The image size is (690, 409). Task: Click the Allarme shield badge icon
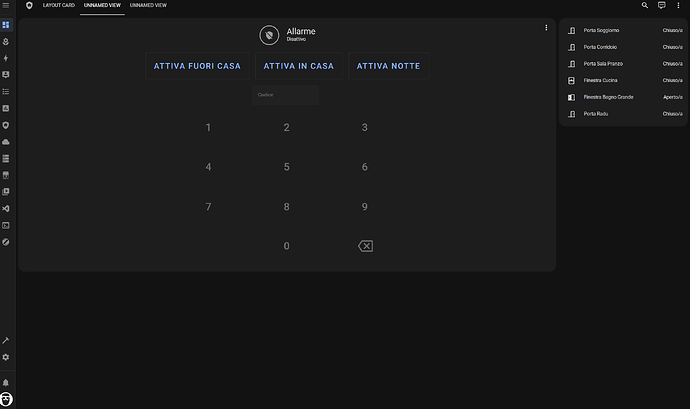pos(269,35)
